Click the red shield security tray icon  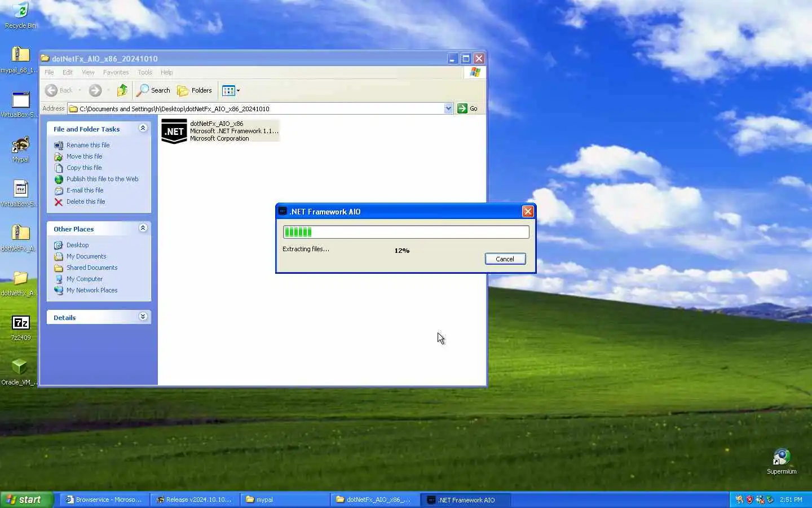749,500
